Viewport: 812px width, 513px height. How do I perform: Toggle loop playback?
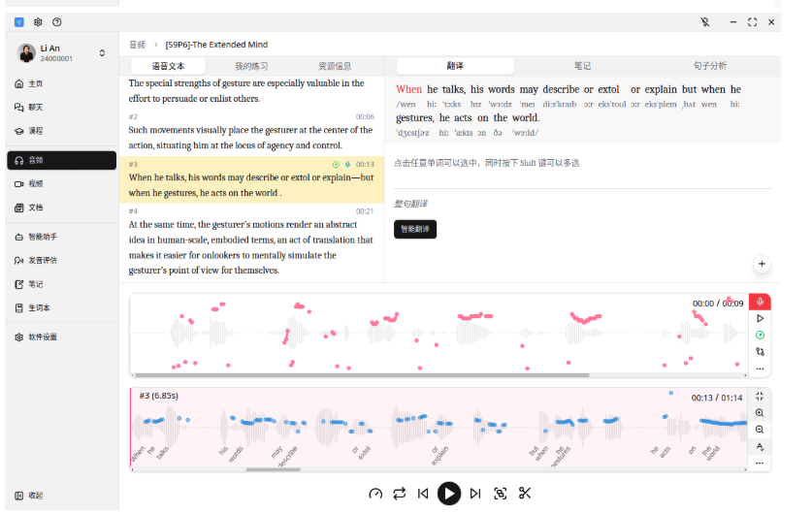(x=400, y=494)
